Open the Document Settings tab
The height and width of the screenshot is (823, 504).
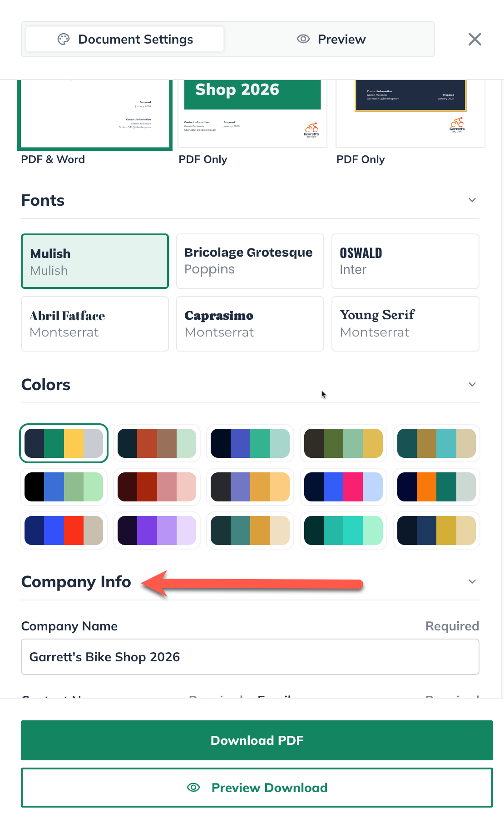tap(124, 39)
